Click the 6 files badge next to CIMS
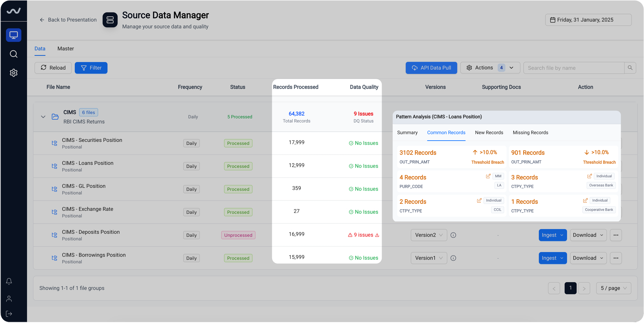The height and width of the screenshot is (323, 644). point(88,112)
